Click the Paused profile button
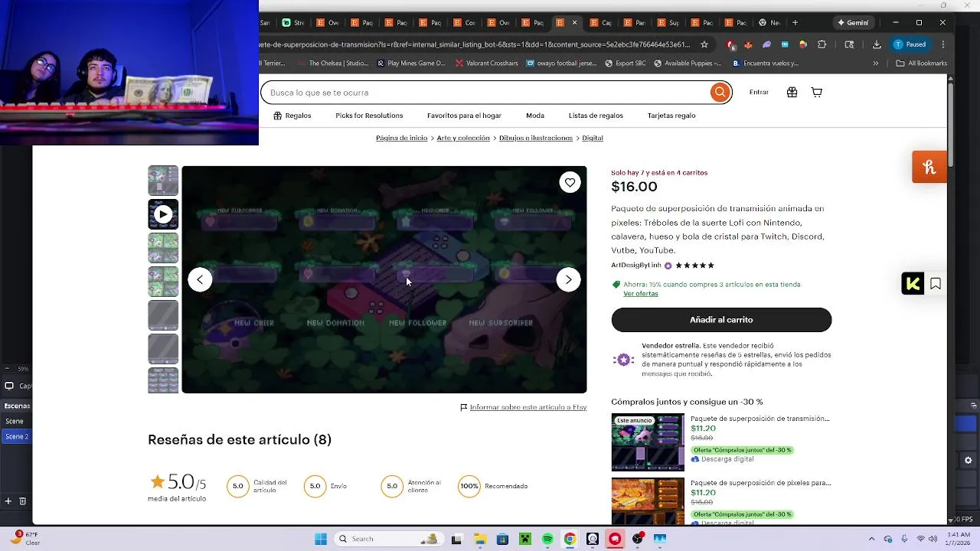Viewport: 980px width, 551px height. [910, 44]
